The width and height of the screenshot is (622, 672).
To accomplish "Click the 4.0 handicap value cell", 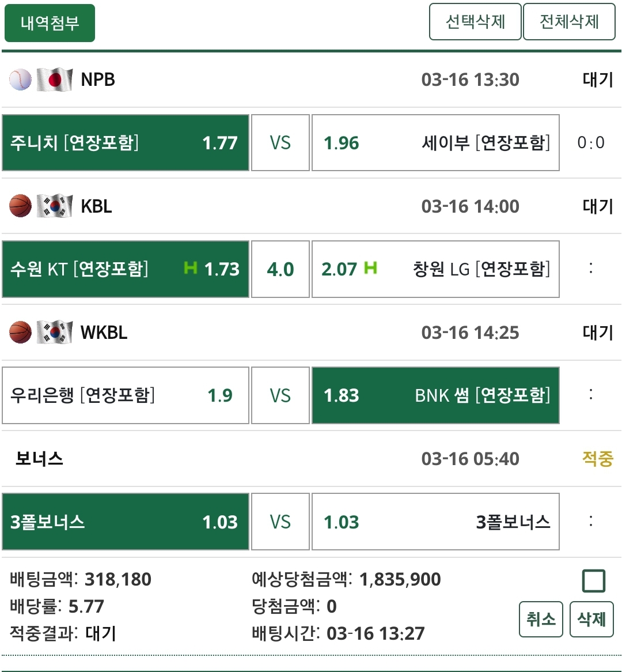I will click(x=280, y=269).
